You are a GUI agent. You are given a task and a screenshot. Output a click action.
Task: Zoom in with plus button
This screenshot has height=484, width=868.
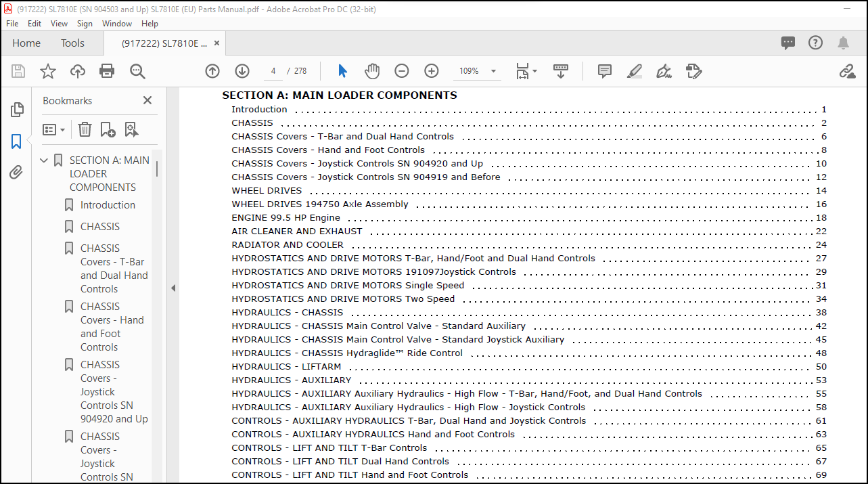432,71
